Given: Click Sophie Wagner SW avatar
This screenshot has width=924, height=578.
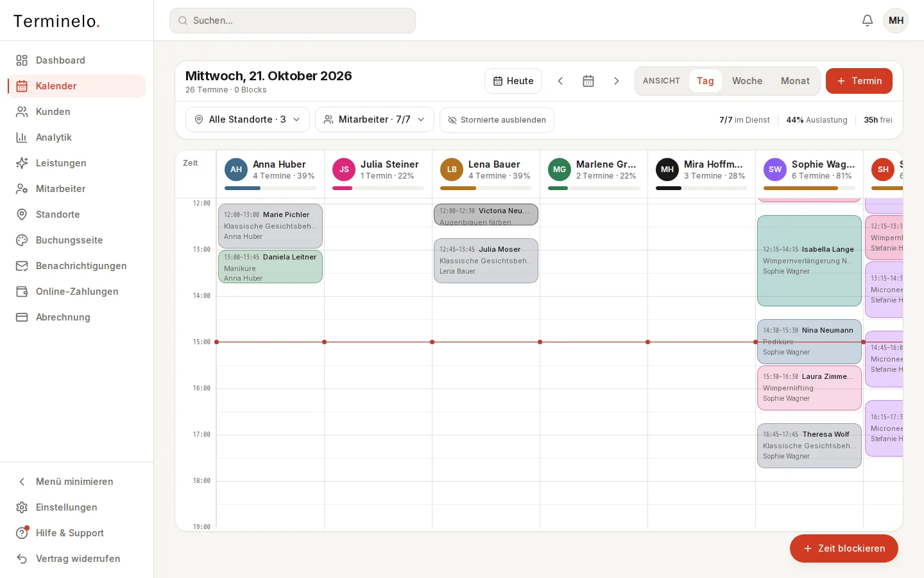Looking at the screenshot, I should tap(775, 170).
